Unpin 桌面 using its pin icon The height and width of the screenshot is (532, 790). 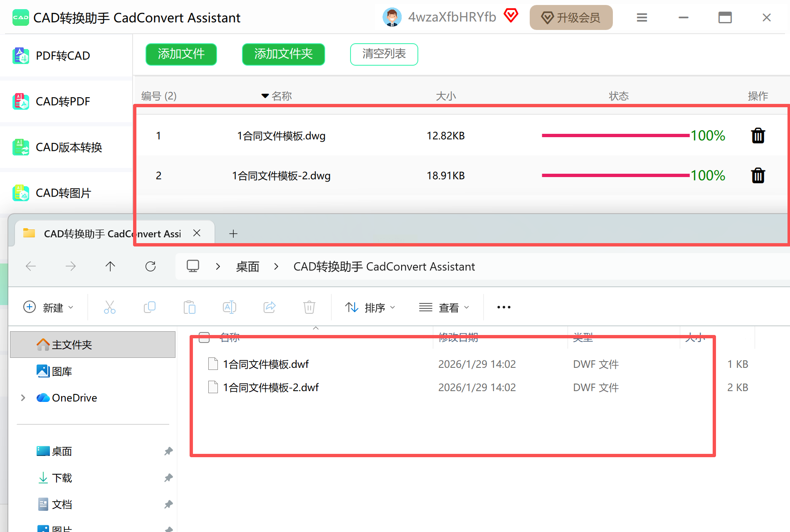(168, 451)
